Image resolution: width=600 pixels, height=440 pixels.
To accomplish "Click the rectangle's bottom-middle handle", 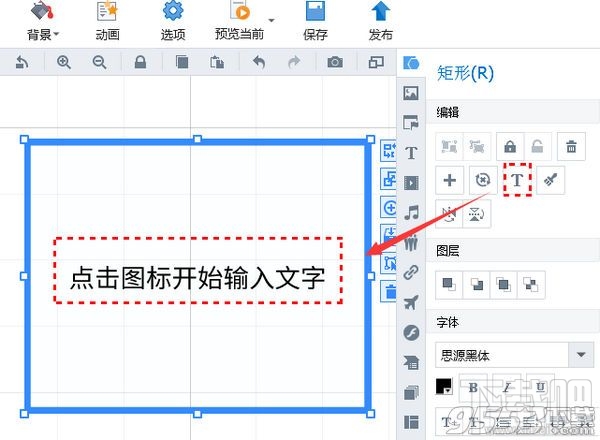I will point(197,414).
